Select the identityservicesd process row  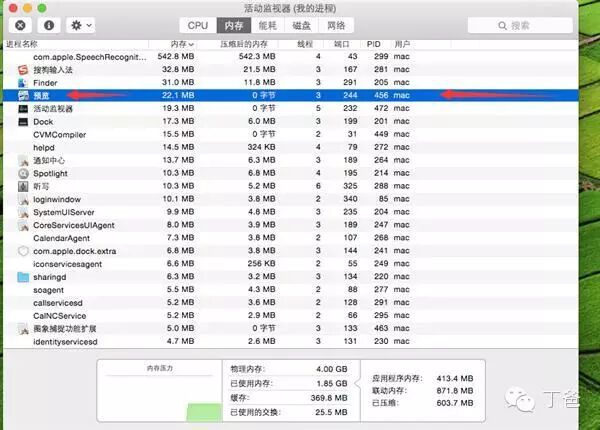point(291,341)
